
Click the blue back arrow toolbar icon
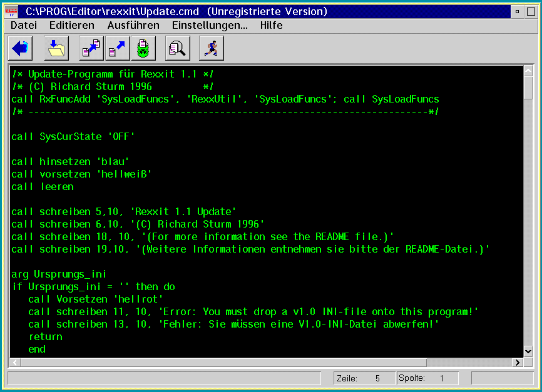[x=21, y=48]
